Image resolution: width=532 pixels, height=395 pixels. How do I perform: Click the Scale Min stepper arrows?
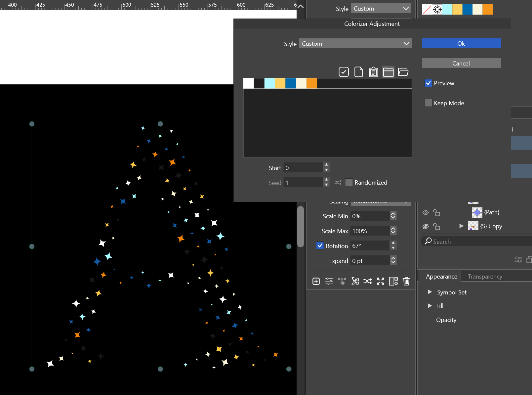click(x=393, y=216)
